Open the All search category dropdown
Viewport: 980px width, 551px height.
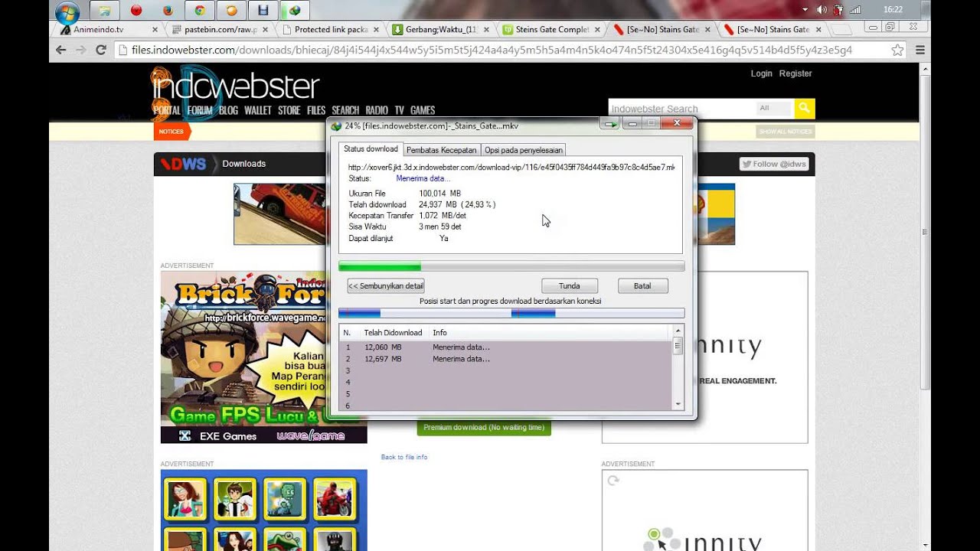[774, 109]
